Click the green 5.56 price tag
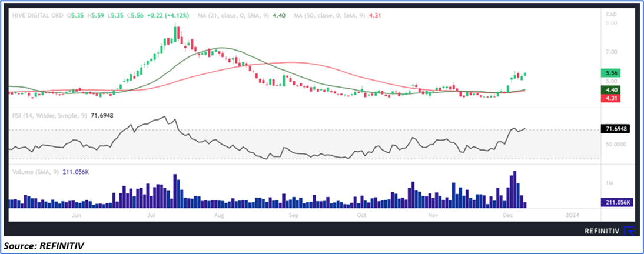This screenshot has width=644, height=254. [610, 73]
